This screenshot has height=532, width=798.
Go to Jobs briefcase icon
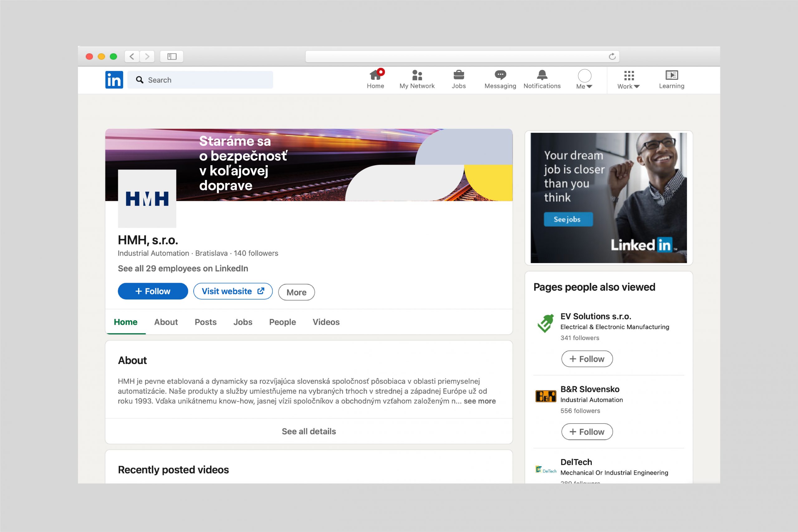pyautogui.click(x=458, y=75)
